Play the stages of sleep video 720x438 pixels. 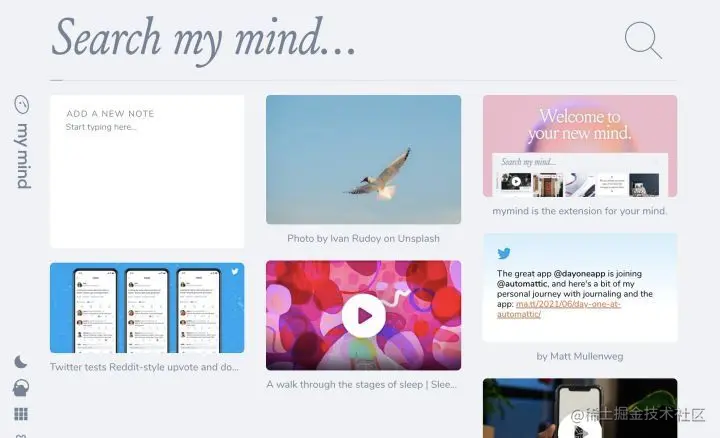[x=364, y=316]
